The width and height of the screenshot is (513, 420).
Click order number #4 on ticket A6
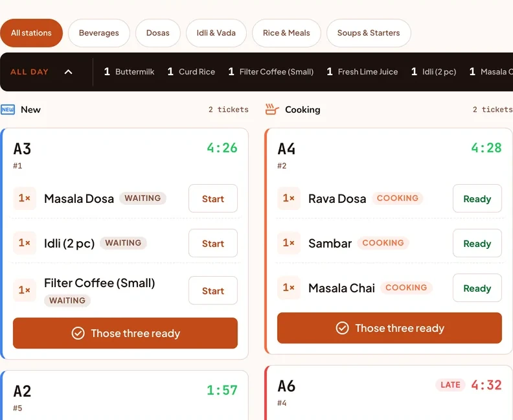(x=282, y=402)
